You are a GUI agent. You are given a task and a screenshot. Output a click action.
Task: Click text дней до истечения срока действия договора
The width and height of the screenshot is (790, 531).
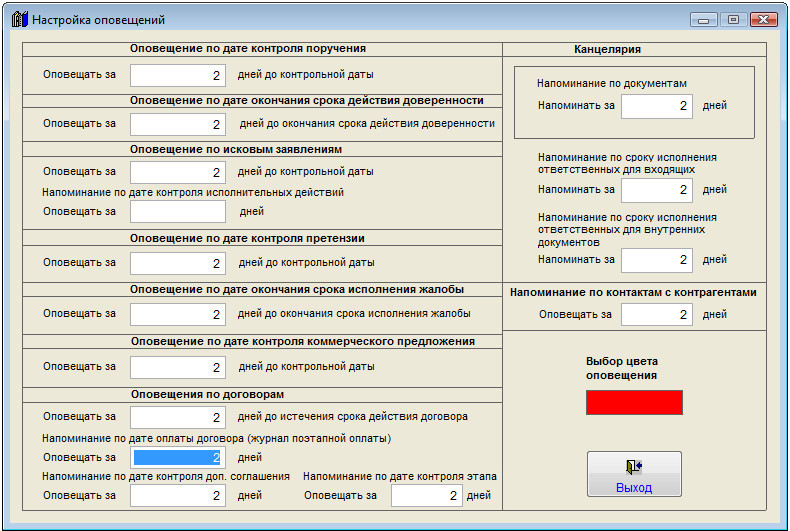tap(353, 417)
